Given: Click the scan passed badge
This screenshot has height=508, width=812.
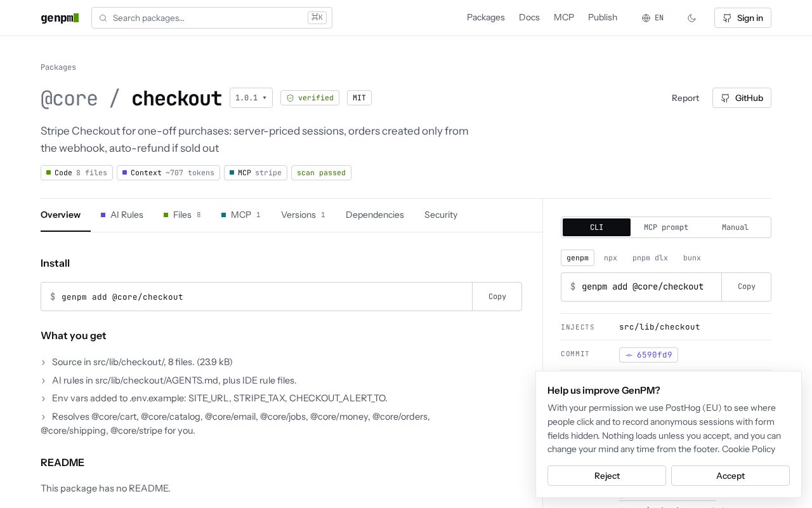Looking at the screenshot, I should [321, 173].
